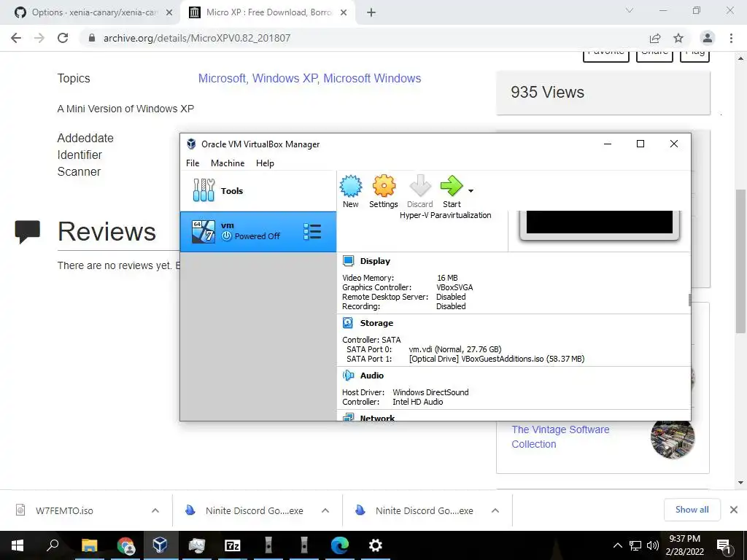Close the Chrome downloads bar

(734, 510)
